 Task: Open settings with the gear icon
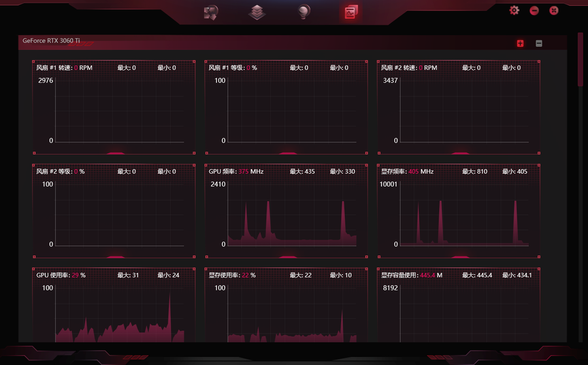514,10
